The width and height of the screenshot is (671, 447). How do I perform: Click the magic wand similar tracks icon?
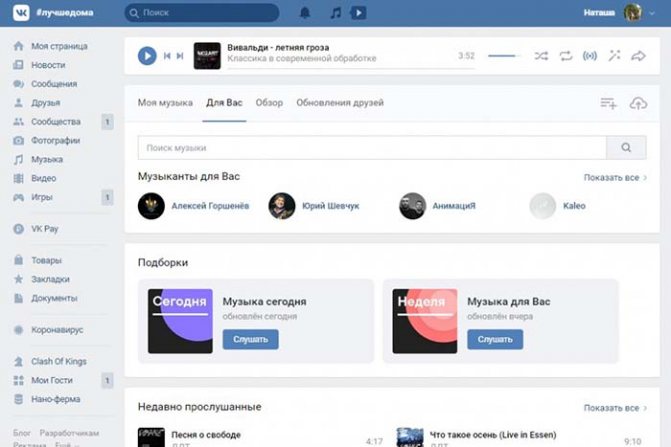click(615, 56)
